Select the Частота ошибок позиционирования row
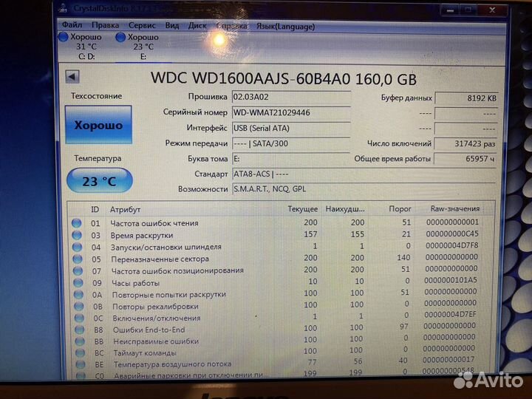This screenshot has width=532, height=399. pos(279,270)
